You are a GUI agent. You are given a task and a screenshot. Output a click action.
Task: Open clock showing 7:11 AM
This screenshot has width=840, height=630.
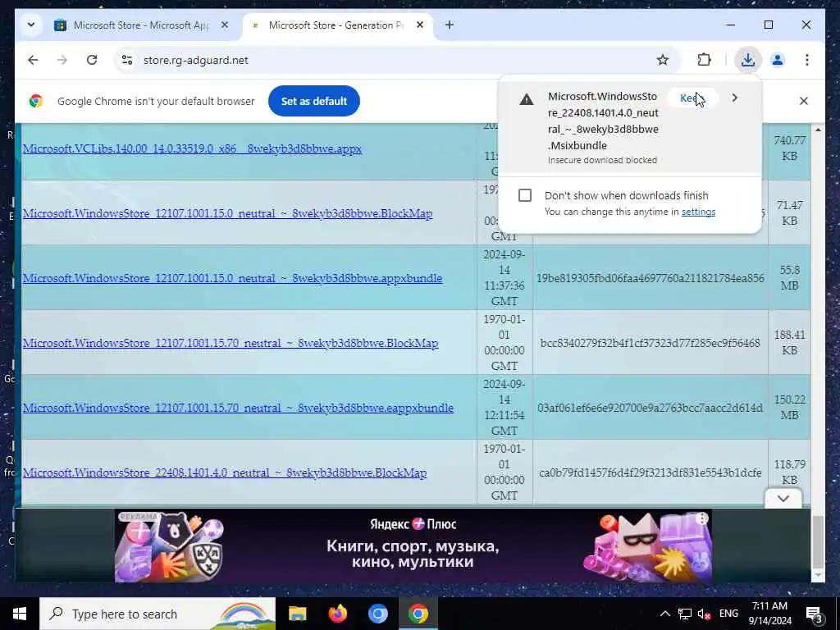pos(769,614)
